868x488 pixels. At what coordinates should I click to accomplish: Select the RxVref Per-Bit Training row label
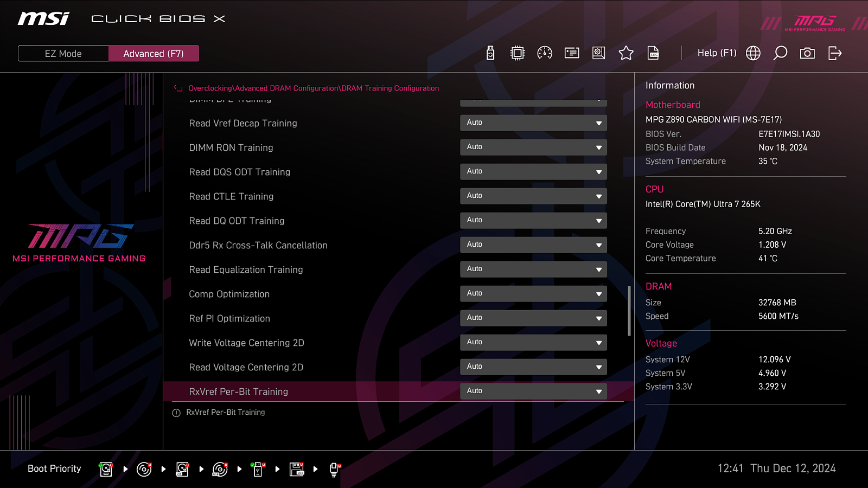pyautogui.click(x=239, y=392)
